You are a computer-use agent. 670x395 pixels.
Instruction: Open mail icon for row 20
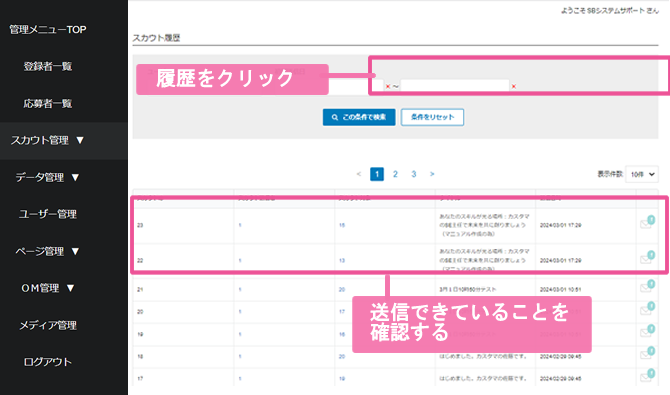point(647,309)
